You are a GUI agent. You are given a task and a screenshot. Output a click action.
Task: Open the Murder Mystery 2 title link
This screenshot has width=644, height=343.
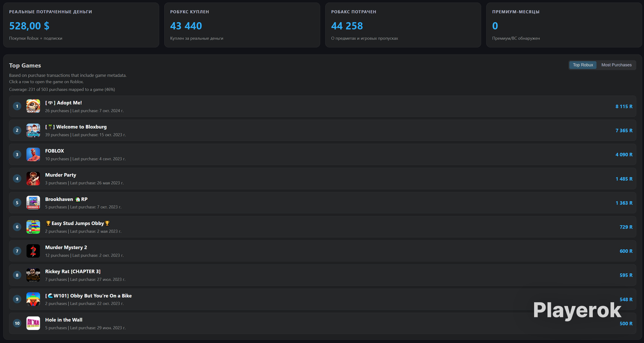(x=66, y=247)
